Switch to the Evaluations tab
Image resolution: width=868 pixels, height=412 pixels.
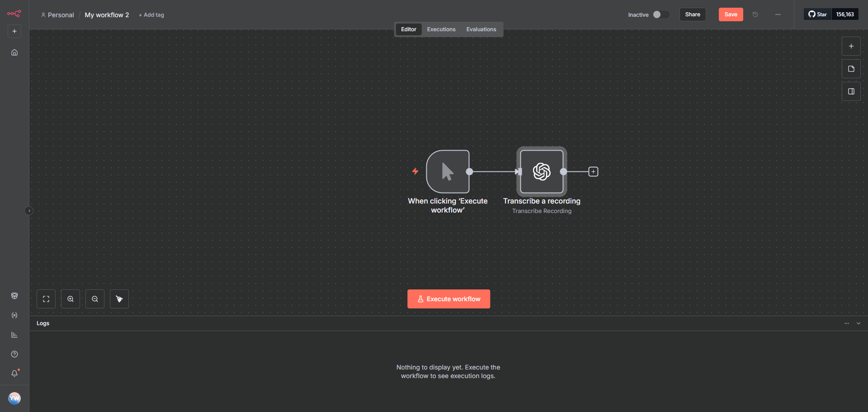coord(481,29)
